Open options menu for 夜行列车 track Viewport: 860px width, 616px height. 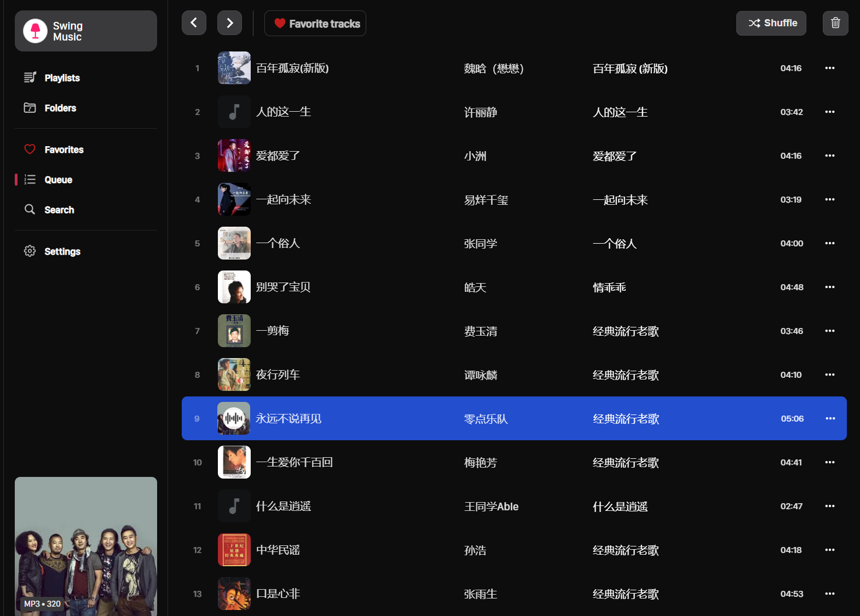pos(830,375)
